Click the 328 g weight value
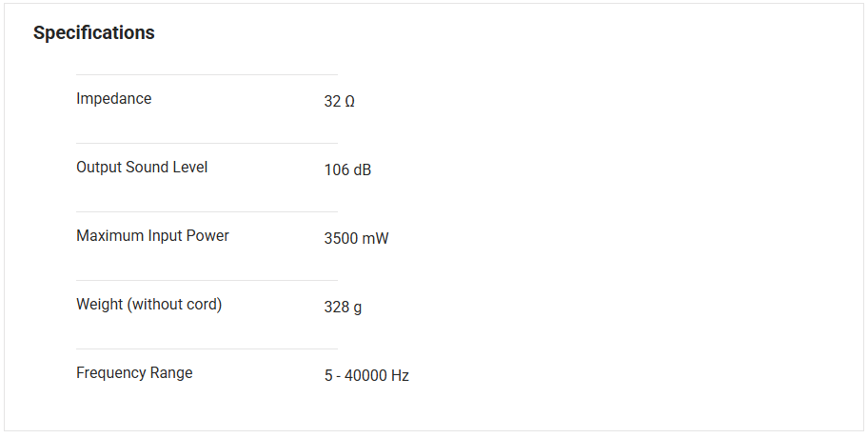 click(x=343, y=307)
